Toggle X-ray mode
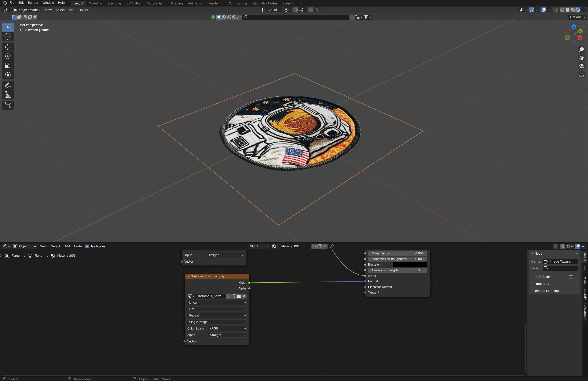 pos(555,10)
